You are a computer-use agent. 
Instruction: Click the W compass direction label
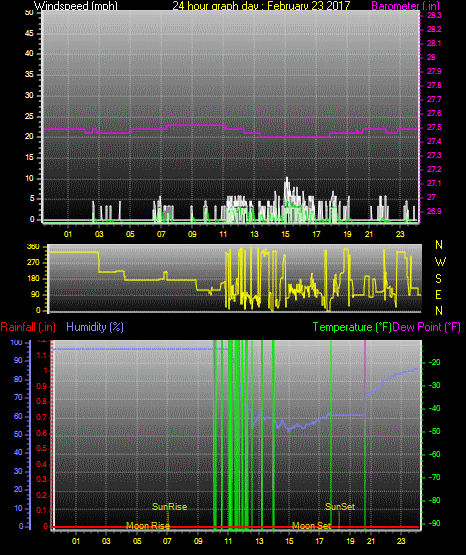[x=440, y=262]
